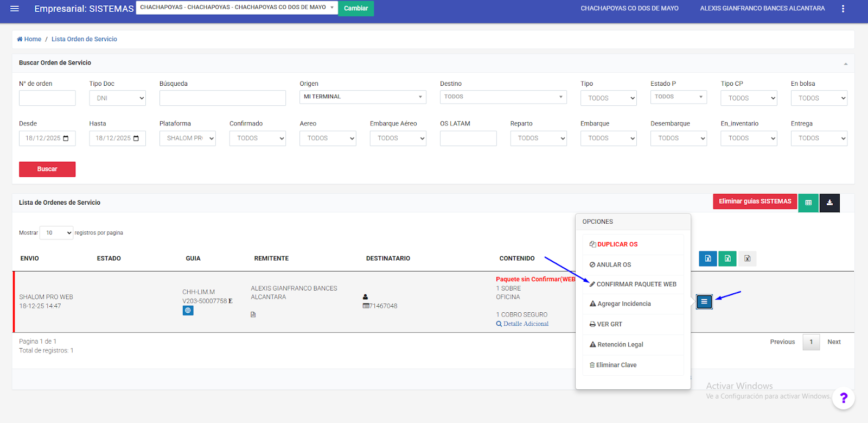This screenshot has height=423, width=868.
Task: Click the N° de orden input field
Action: (47, 98)
